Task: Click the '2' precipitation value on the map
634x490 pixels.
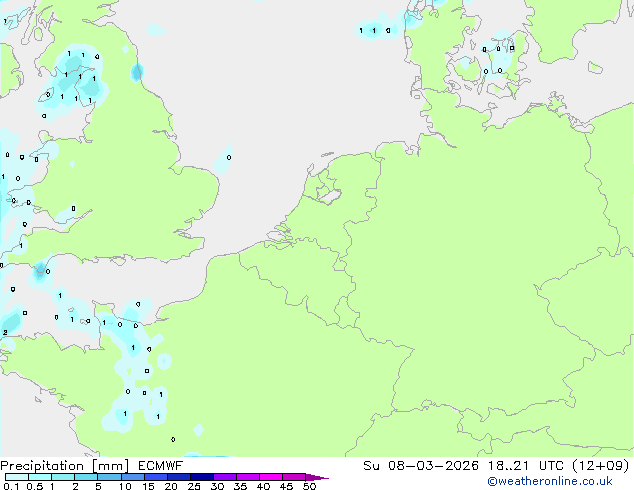Action: tap(5, 332)
